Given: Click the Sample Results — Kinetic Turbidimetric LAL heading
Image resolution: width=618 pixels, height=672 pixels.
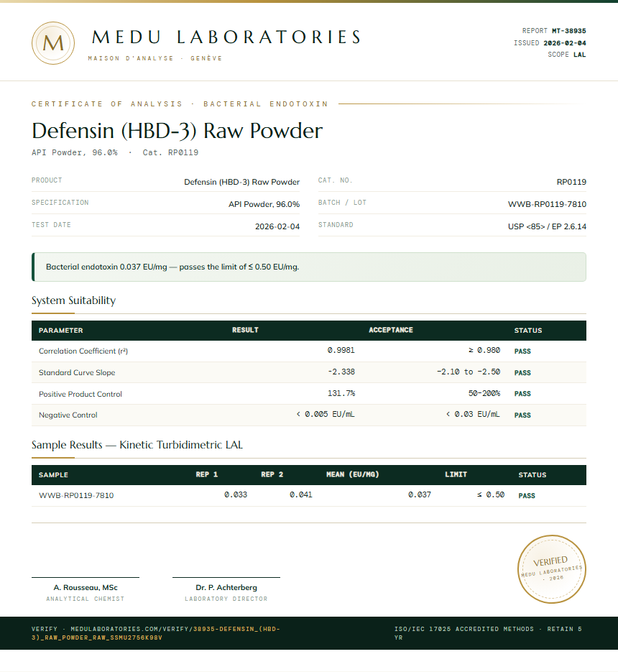Looking at the screenshot, I should point(137,445).
